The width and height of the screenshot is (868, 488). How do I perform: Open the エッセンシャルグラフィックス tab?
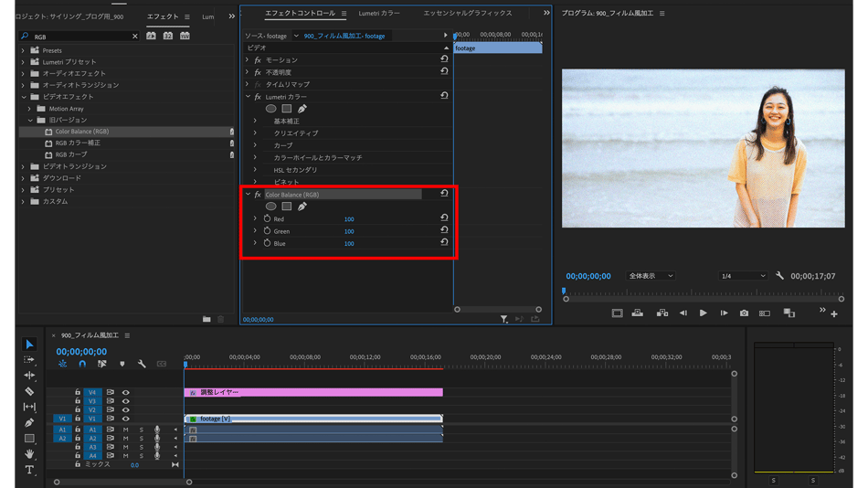467,14
